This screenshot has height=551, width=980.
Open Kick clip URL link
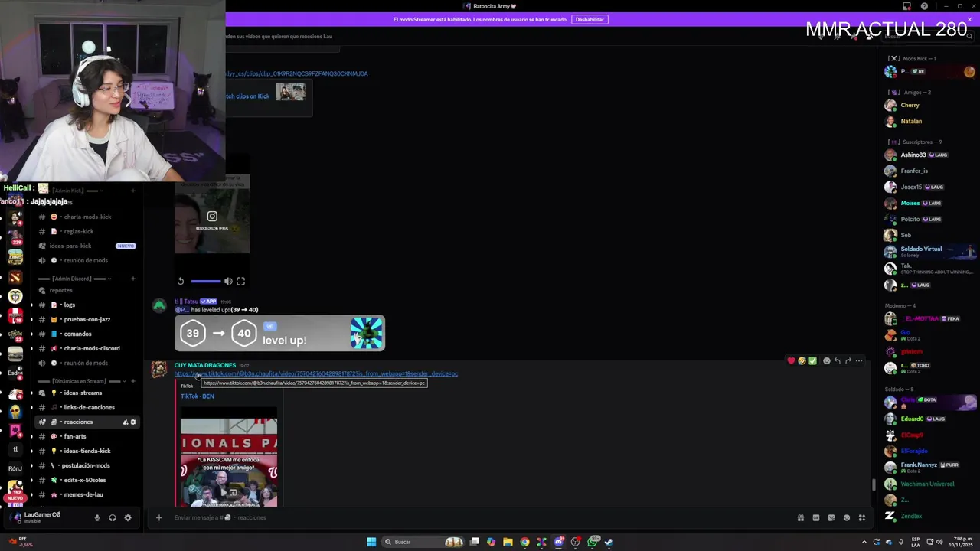pyautogui.click(x=297, y=73)
